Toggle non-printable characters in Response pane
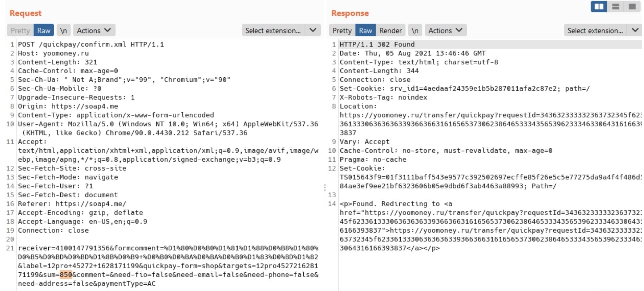This screenshot has width=644, height=291. point(415,31)
